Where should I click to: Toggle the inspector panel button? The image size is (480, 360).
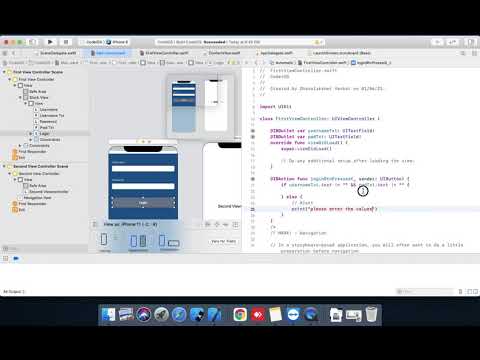[x=471, y=42]
